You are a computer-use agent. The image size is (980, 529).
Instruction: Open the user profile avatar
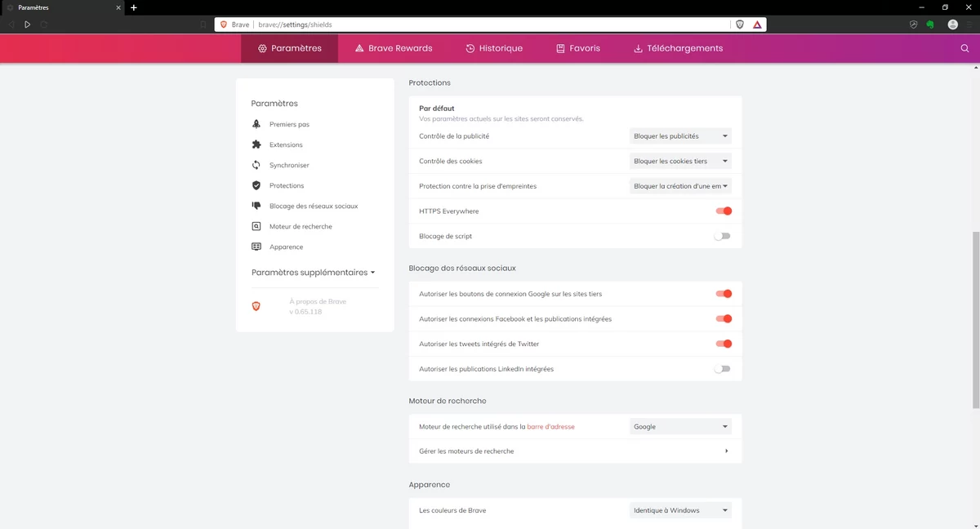click(952, 24)
